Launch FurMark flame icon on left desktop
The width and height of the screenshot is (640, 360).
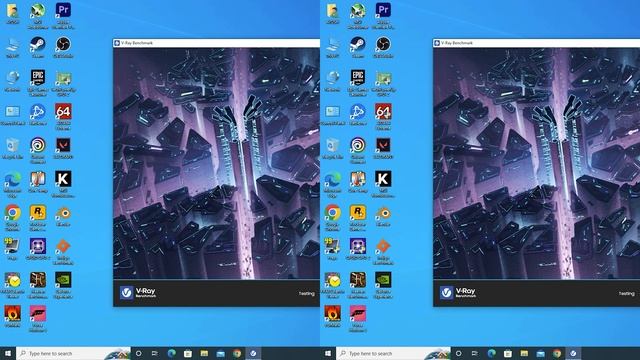tap(12, 313)
